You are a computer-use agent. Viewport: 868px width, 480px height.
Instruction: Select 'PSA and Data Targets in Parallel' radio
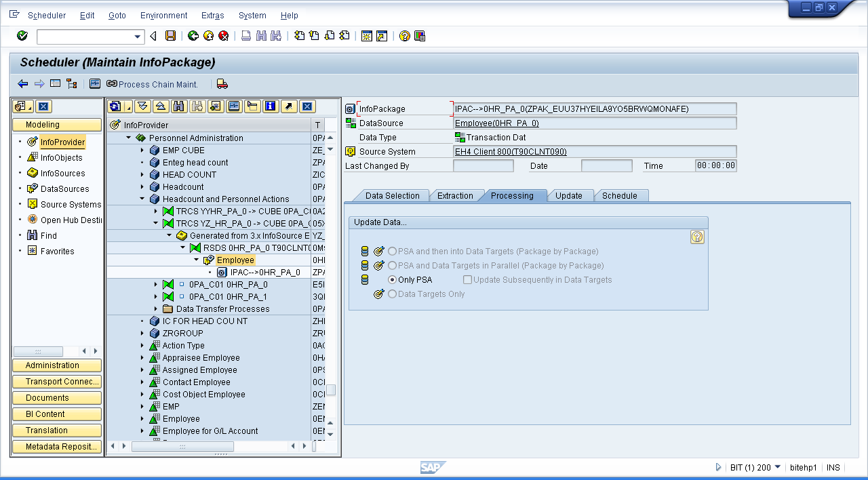tap(392, 266)
